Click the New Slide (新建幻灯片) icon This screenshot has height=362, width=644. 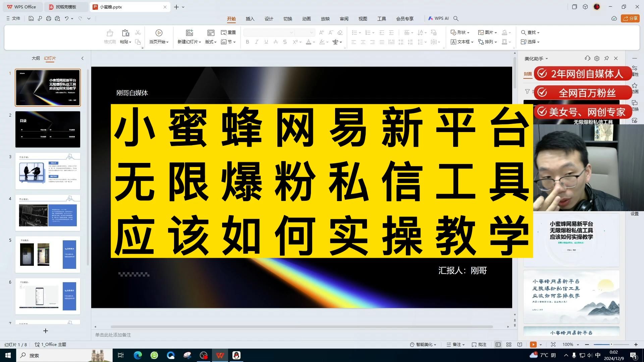[x=190, y=33]
